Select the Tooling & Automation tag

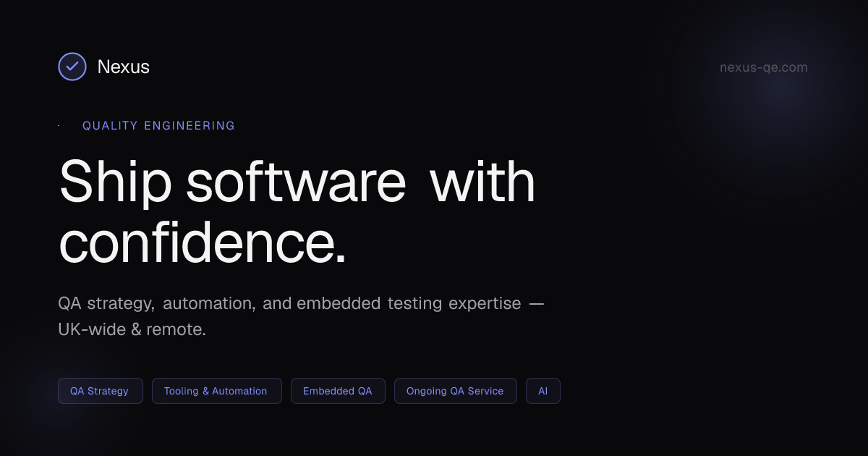coord(216,391)
